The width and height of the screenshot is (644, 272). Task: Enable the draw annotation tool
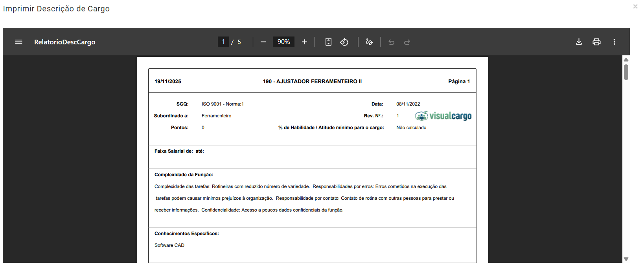[369, 42]
